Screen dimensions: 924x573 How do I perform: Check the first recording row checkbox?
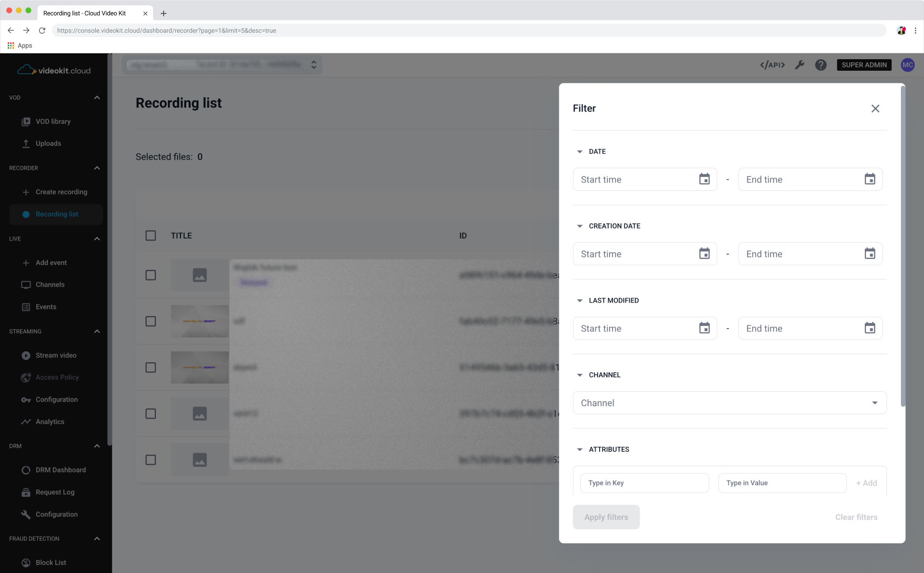151,275
